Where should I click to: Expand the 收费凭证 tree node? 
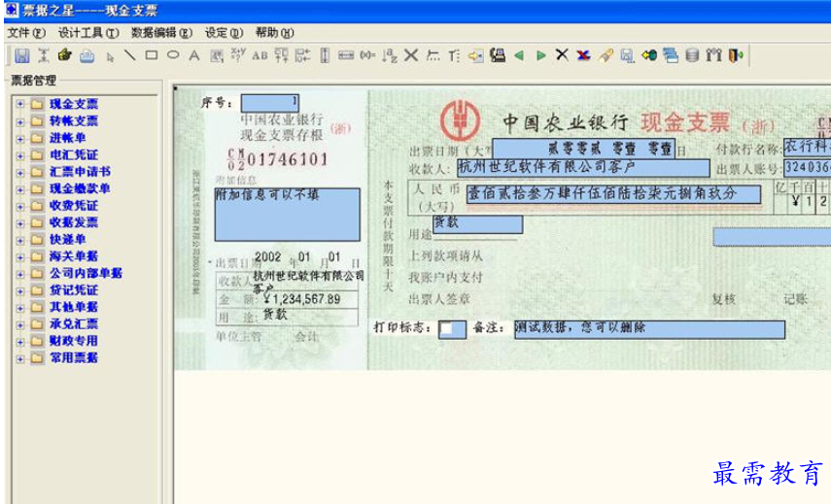click(20, 206)
